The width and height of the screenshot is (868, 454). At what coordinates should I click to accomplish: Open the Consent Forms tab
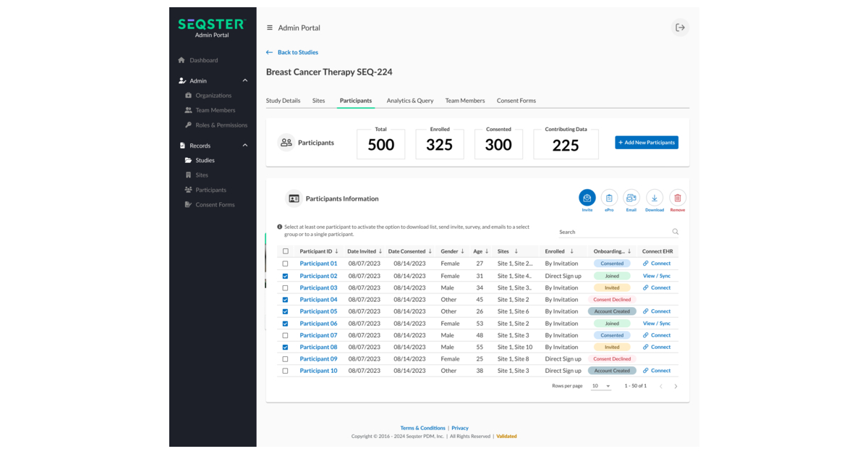[516, 101]
